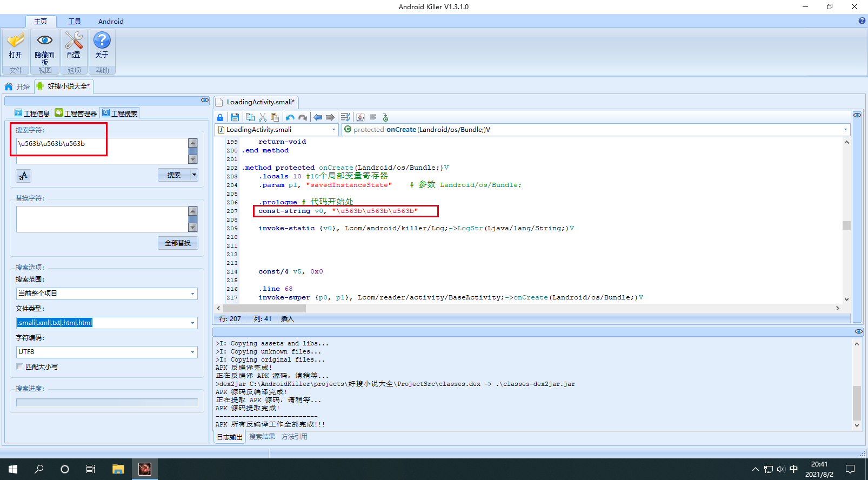This screenshot has height=480, width=868.
Task: Undo the last edit with blue arrow
Action: coord(290,117)
